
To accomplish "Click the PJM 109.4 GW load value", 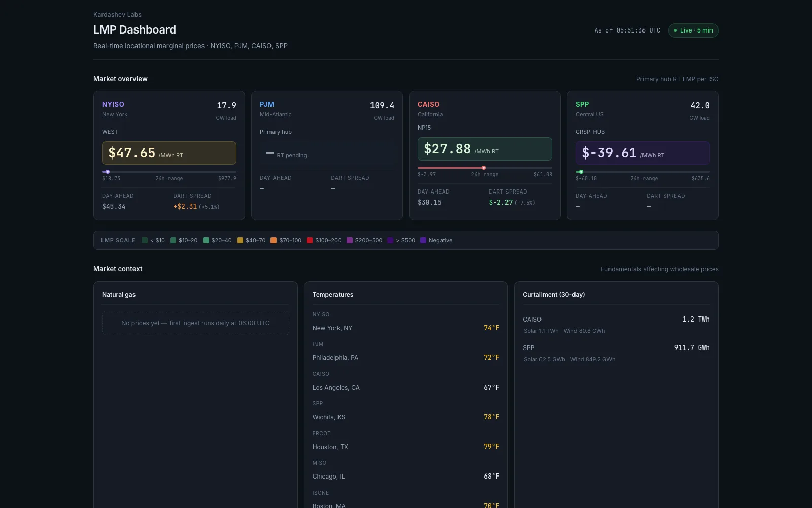I will coord(382,106).
